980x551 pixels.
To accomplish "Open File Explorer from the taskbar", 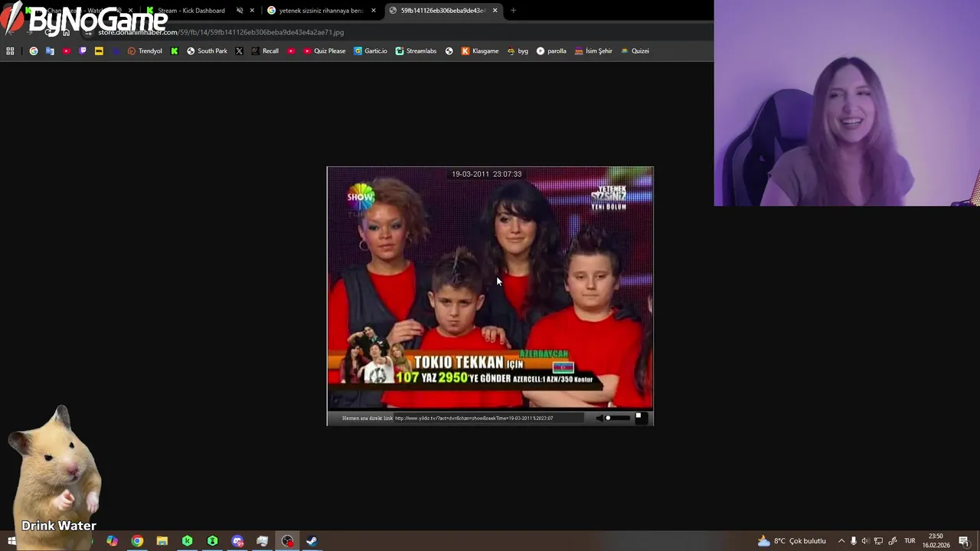I will pos(162,541).
